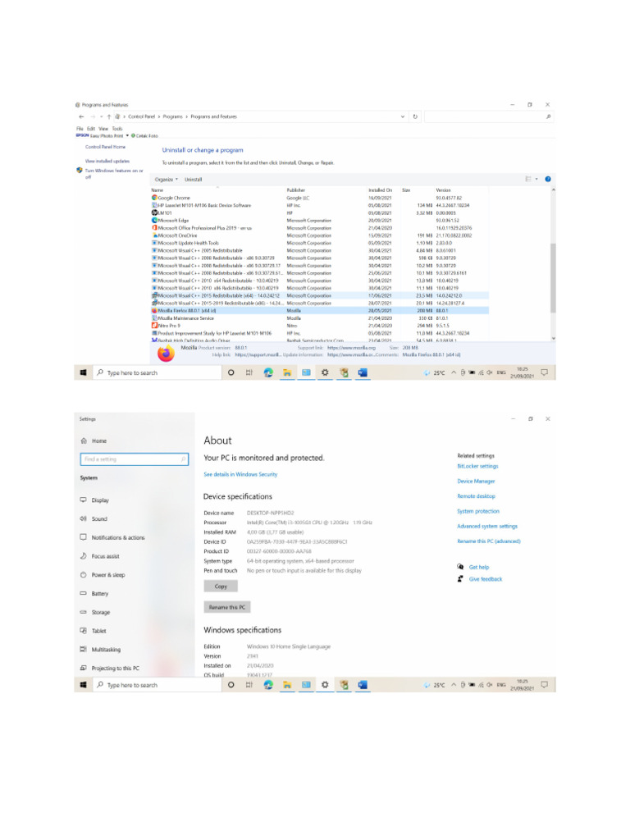Click the Battery icon in the Settings sidebar
Screen dimensions: 630x840
coord(83,594)
